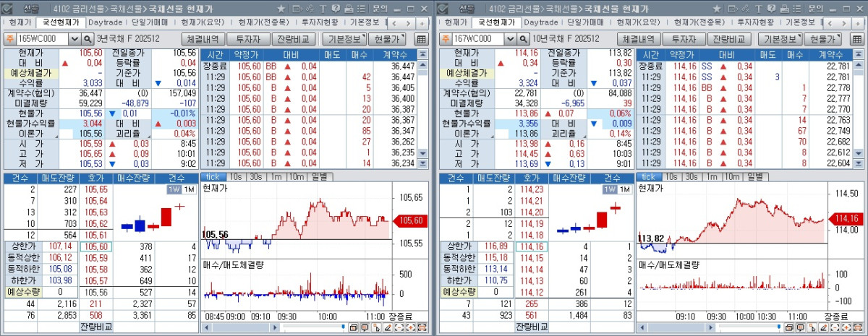The image size is (868, 336).
Task: Click the 체결내역 button in the 10년국채 window
Action: pyautogui.click(x=639, y=39)
